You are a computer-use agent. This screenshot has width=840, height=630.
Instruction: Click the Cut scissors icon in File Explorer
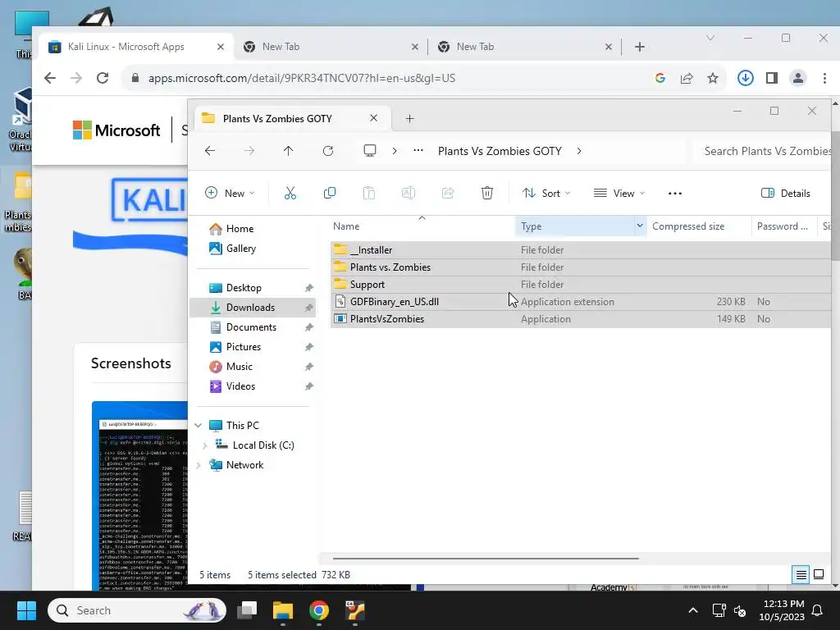[290, 194]
